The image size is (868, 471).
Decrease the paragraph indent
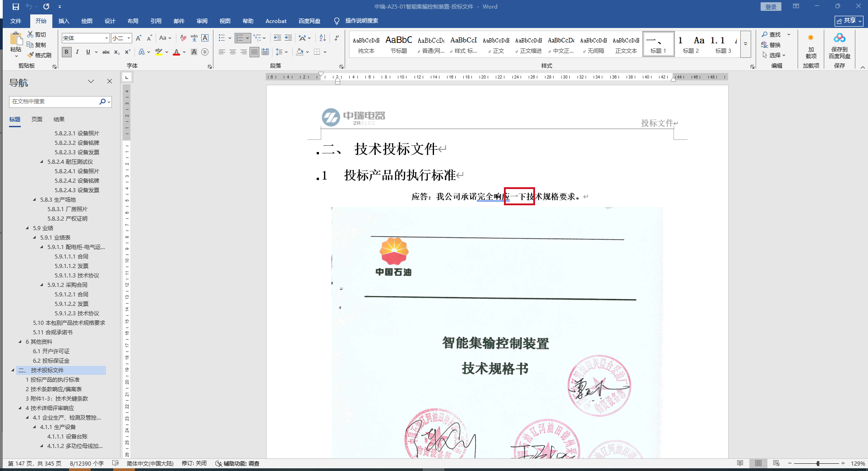tap(277, 38)
